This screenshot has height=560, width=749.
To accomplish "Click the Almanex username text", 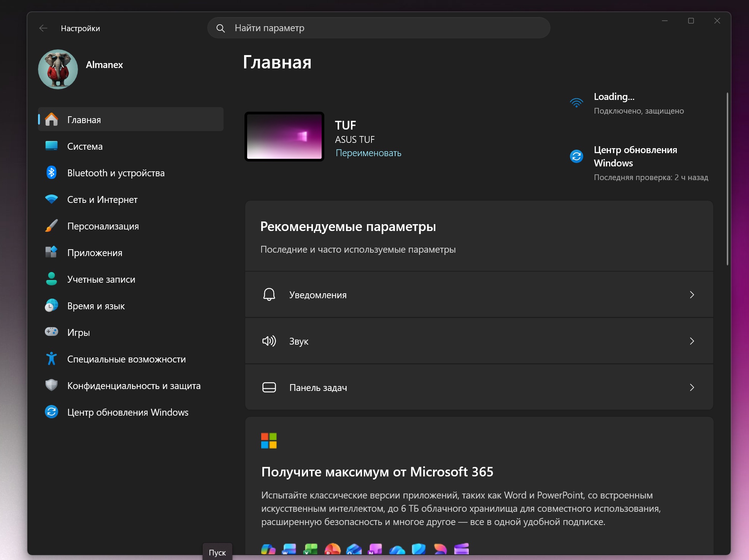I will tap(104, 65).
